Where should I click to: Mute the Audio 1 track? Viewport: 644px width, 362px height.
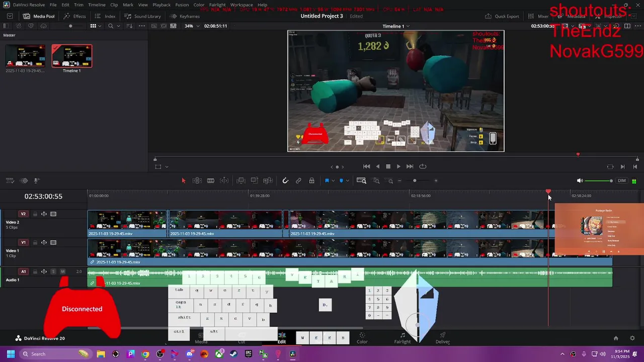pyautogui.click(x=63, y=271)
